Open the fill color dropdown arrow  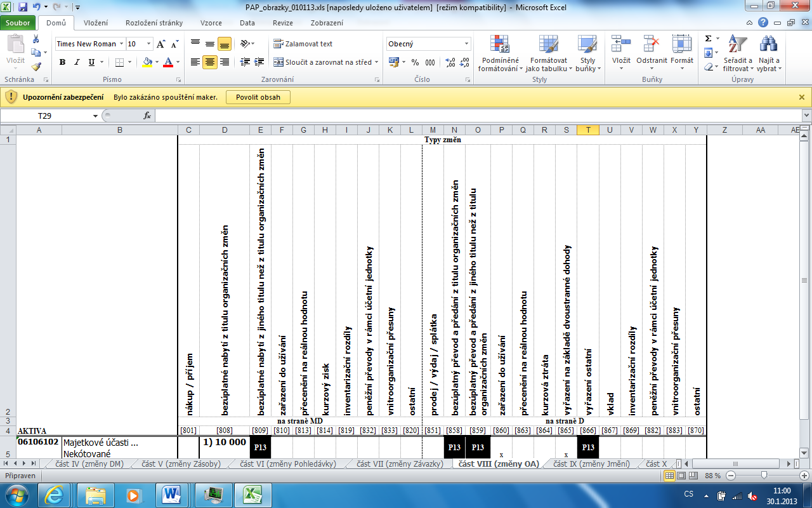157,62
